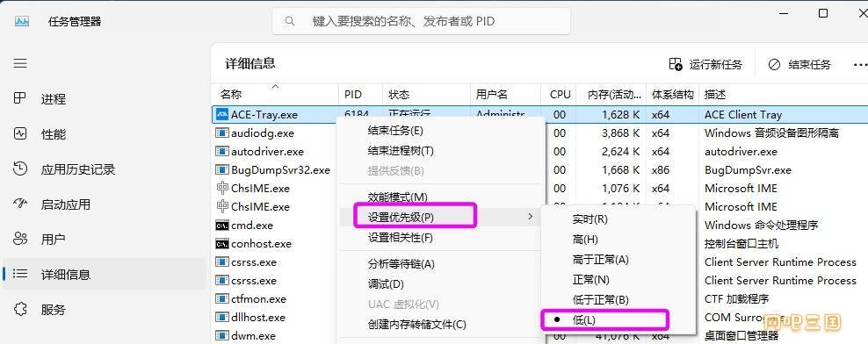This screenshot has height=344, width=868.
Task: Expand the 设置优先级(P) submenu arrow
Action: tap(531, 216)
